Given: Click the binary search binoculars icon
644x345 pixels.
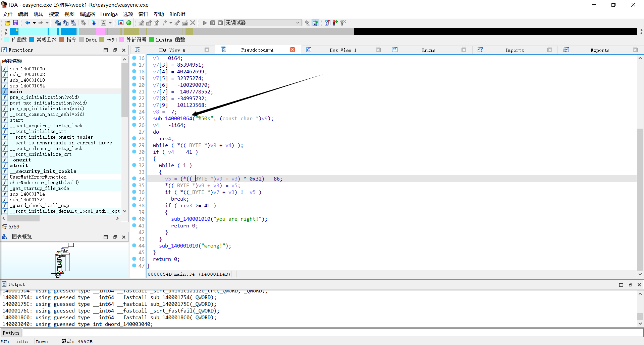Looking at the screenshot, I should pyautogui.click(x=73, y=23).
